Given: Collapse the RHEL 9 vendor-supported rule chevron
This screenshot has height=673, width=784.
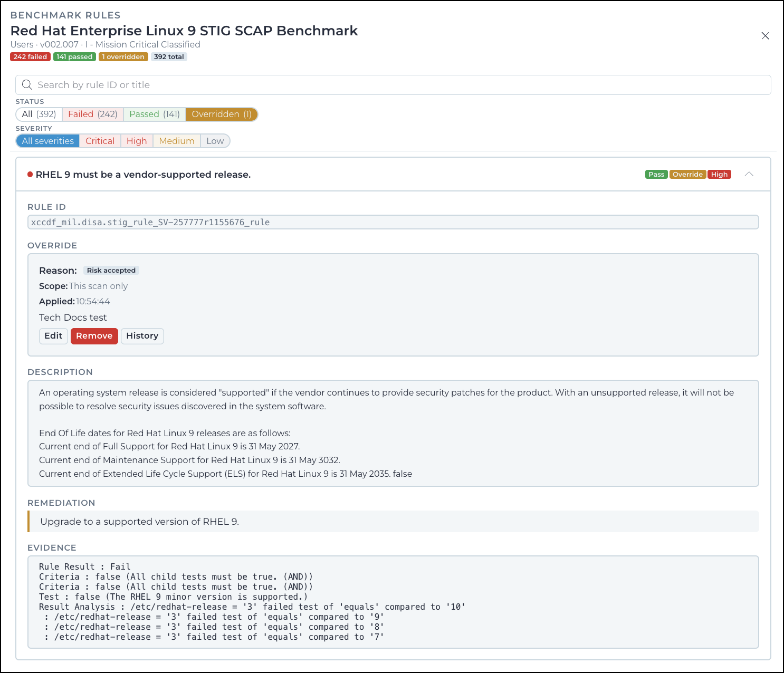Looking at the screenshot, I should click(x=749, y=175).
